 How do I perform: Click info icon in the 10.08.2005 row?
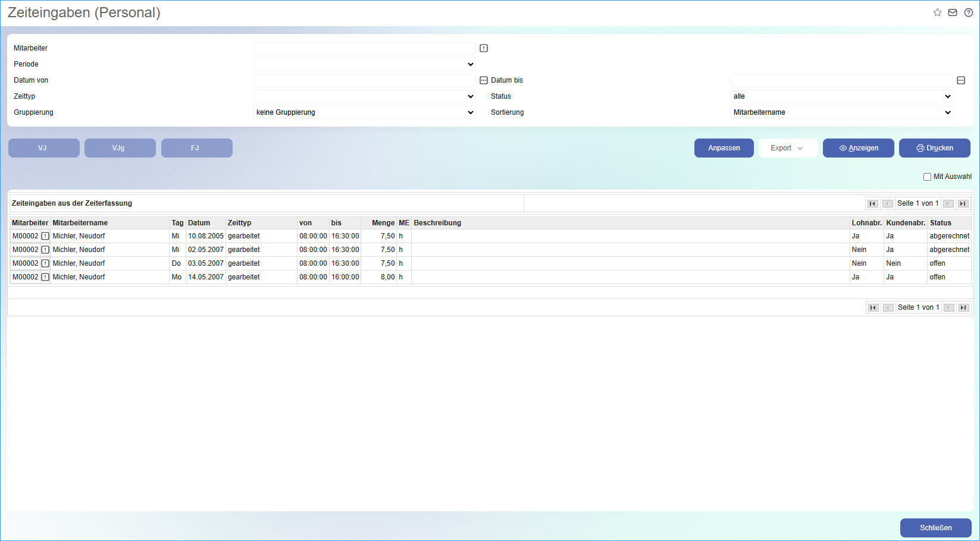pyautogui.click(x=45, y=236)
